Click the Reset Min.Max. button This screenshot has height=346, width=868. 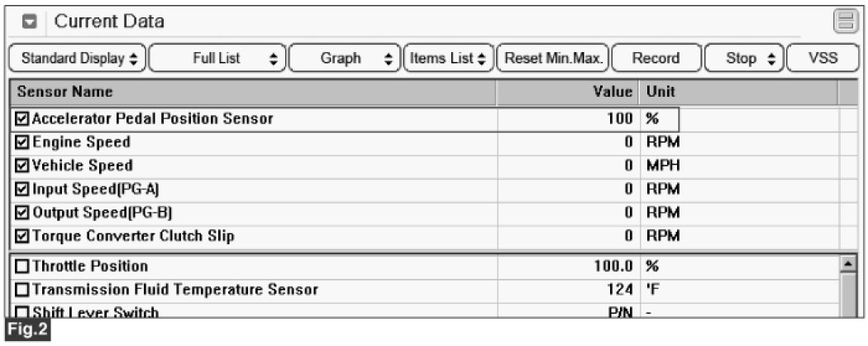tap(554, 59)
